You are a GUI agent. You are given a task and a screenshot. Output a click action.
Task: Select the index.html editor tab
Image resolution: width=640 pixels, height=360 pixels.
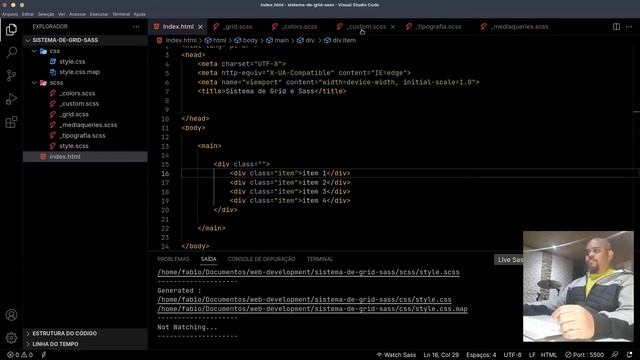coord(178,27)
